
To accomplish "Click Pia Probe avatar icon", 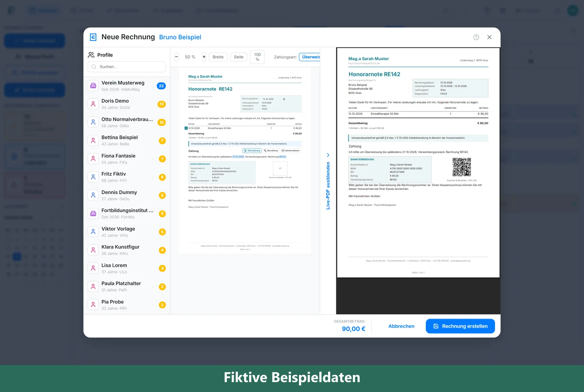I will 93,305.
